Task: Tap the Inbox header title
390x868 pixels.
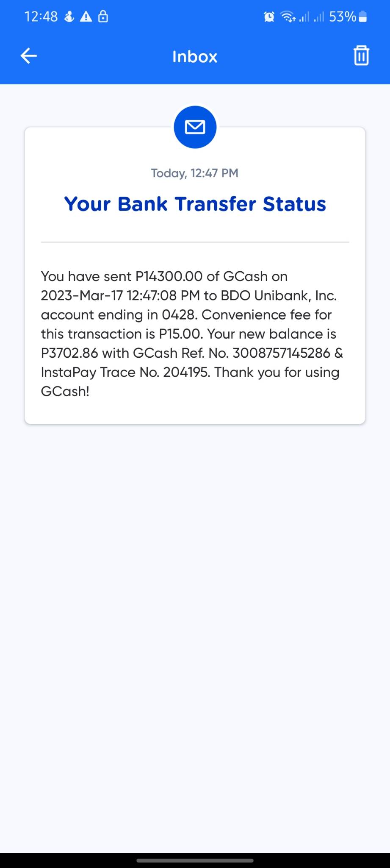Action: coord(195,57)
